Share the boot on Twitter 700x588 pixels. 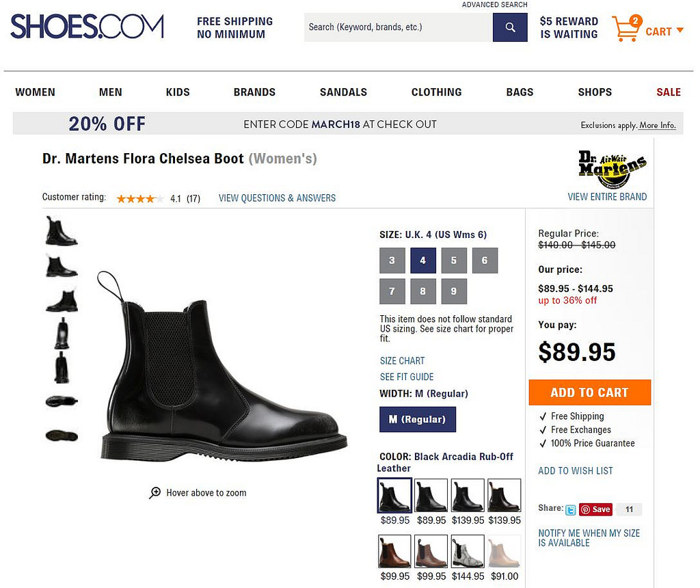571,509
